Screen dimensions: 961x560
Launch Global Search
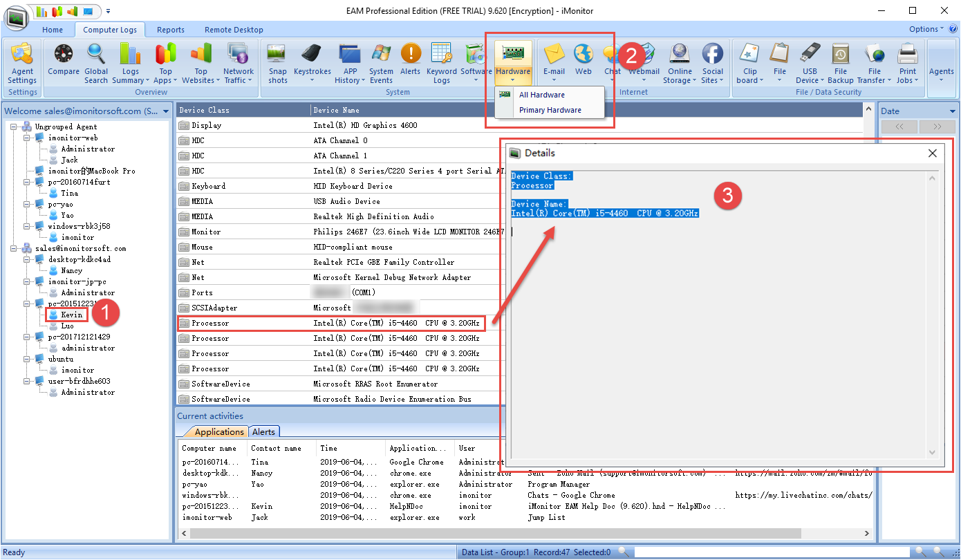coord(96,62)
